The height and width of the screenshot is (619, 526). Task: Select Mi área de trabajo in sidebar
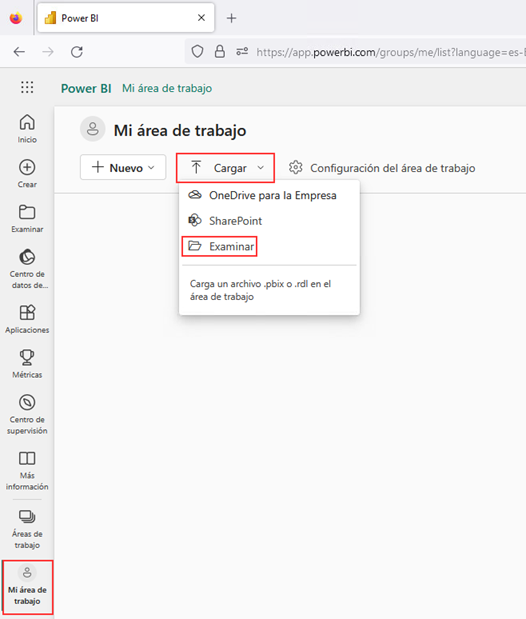pyautogui.click(x=27, y=587)
